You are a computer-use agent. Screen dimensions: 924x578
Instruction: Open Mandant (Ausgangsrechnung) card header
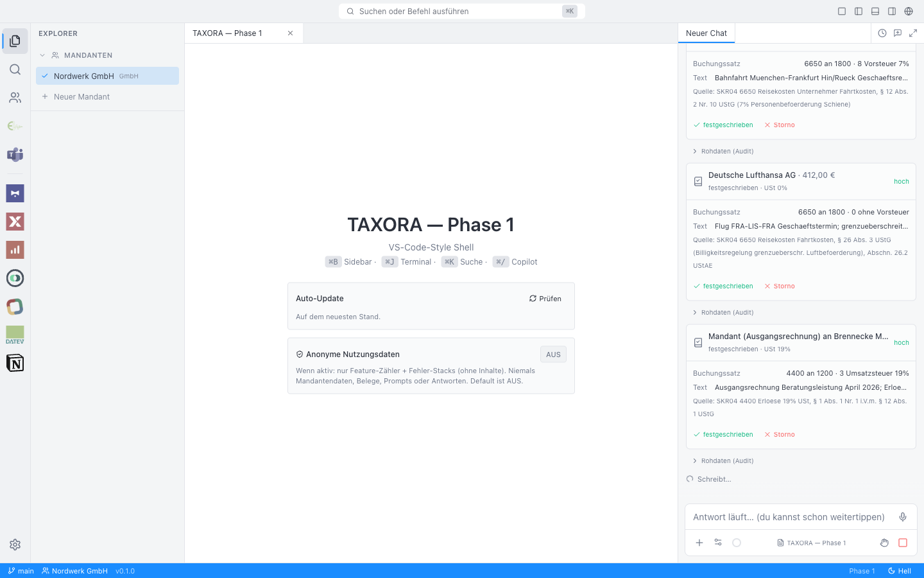pyautogui.click(x=801, y=342)
